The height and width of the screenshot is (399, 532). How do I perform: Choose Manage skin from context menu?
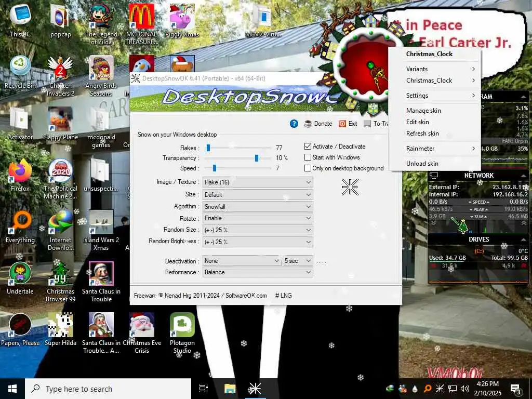pyautogui.click(x=435, y=110)
